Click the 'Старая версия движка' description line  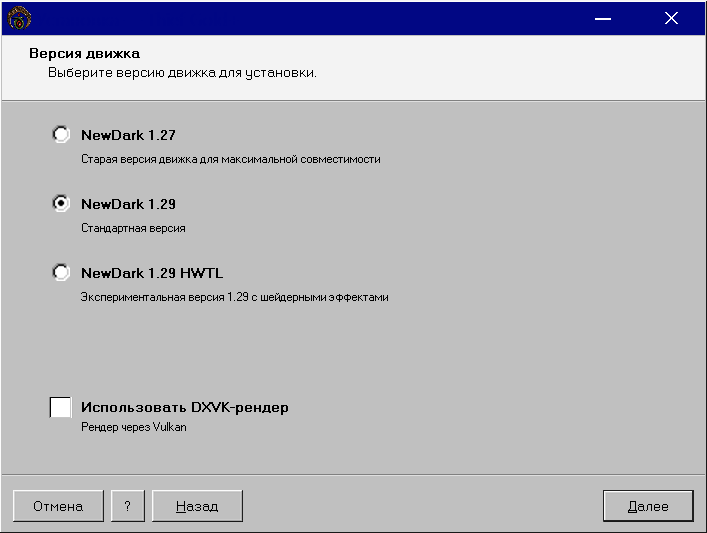click(x=231, y=159)
